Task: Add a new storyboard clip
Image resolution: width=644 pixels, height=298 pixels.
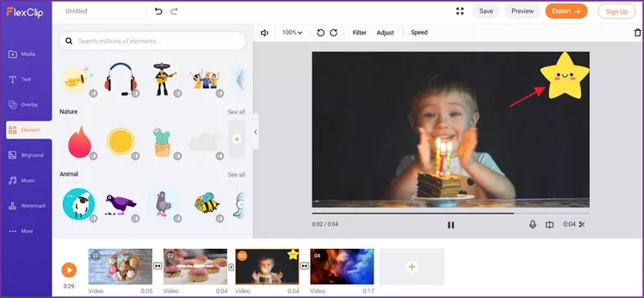Action: click(x=412, y=267)
